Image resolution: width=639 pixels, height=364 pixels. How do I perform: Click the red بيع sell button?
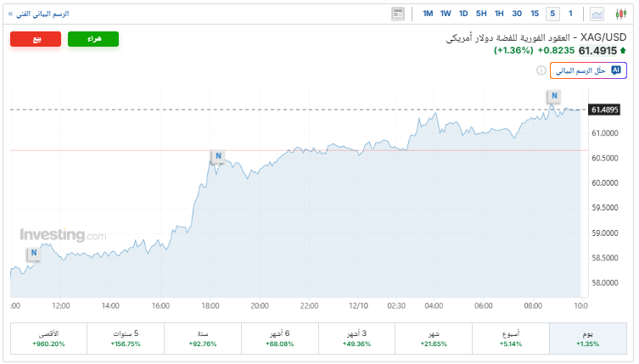pyautogui.click(x=36, y=39)
